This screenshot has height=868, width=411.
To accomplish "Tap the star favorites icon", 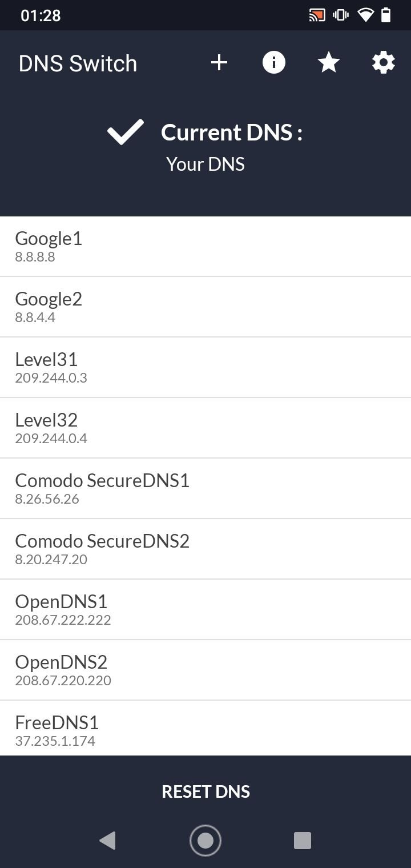I will pyautogui.click(x=329, y=63).
